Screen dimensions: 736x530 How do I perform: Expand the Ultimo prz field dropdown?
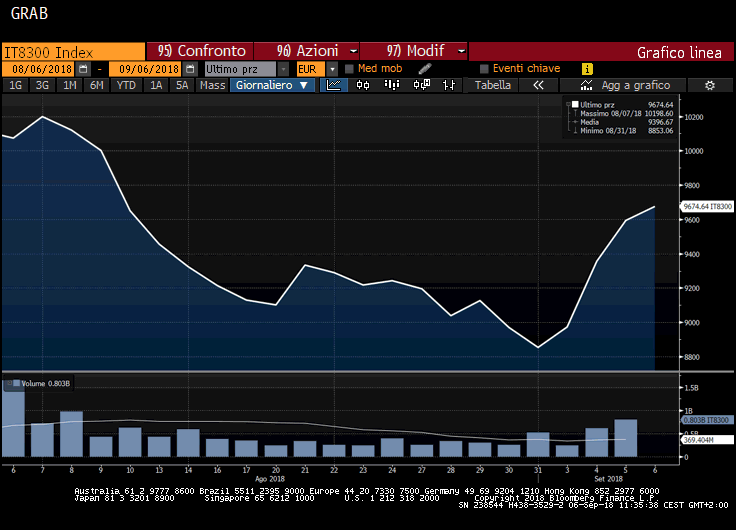coord(284,69)
